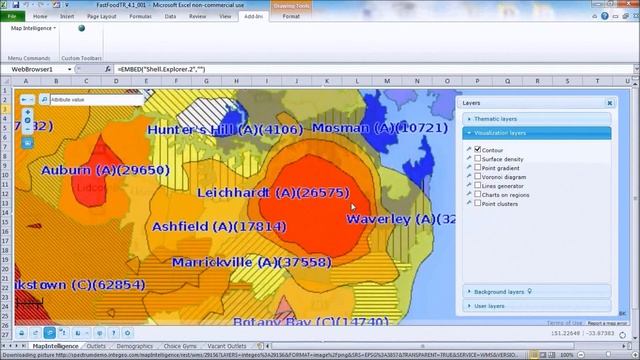The width and height of the screenshot is (640, 360).
Task: Click the comment bubble icon in bottom toolbar
Action: click(100, 333)
